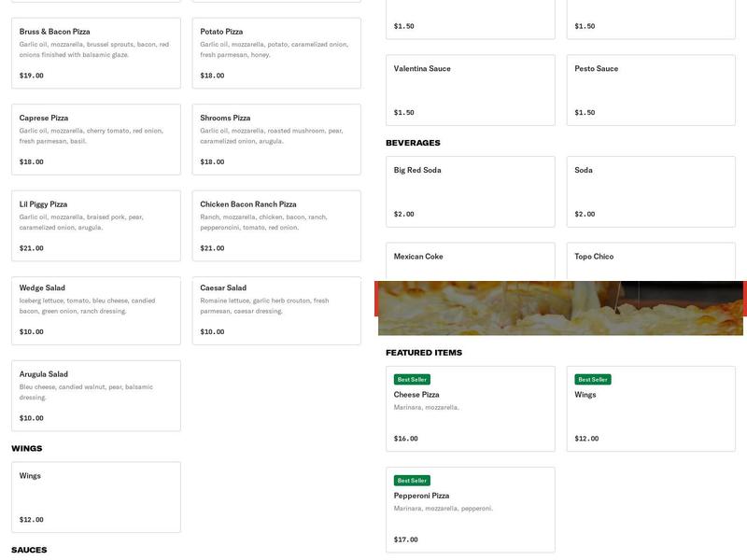Select the Valentina Sauce item
The height and width of the screenshot is (560, 747).
point(470,90)
